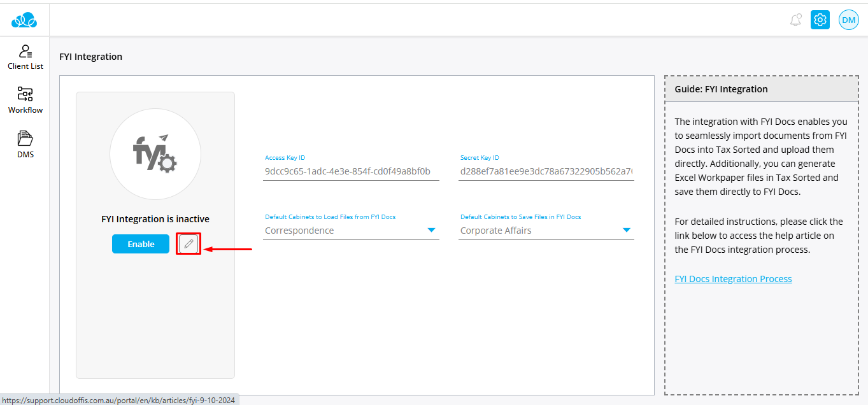Viewport: 868px width, 405px height.
Task: Click the pencil edit icon
Action: point(189,244)
